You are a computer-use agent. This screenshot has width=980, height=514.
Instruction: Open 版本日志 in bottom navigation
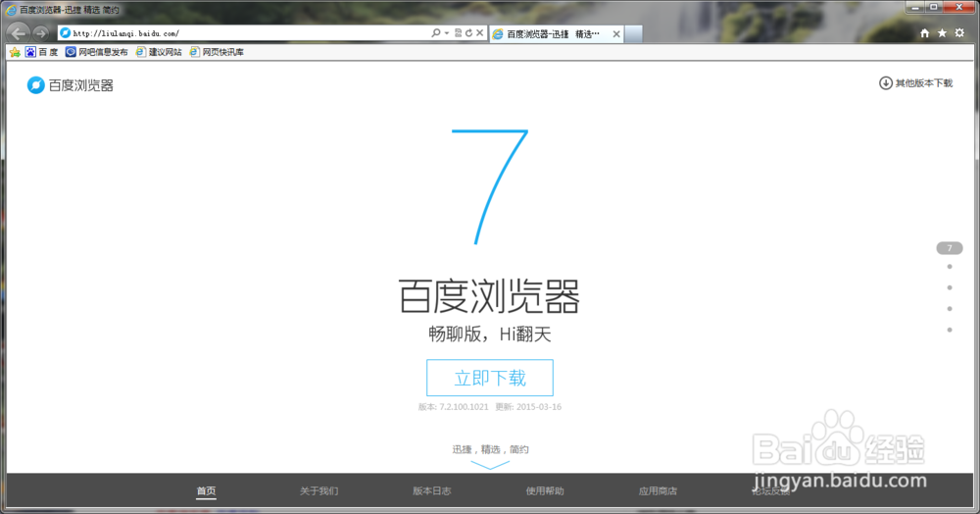pyautogui.click(x=432, y=490)
